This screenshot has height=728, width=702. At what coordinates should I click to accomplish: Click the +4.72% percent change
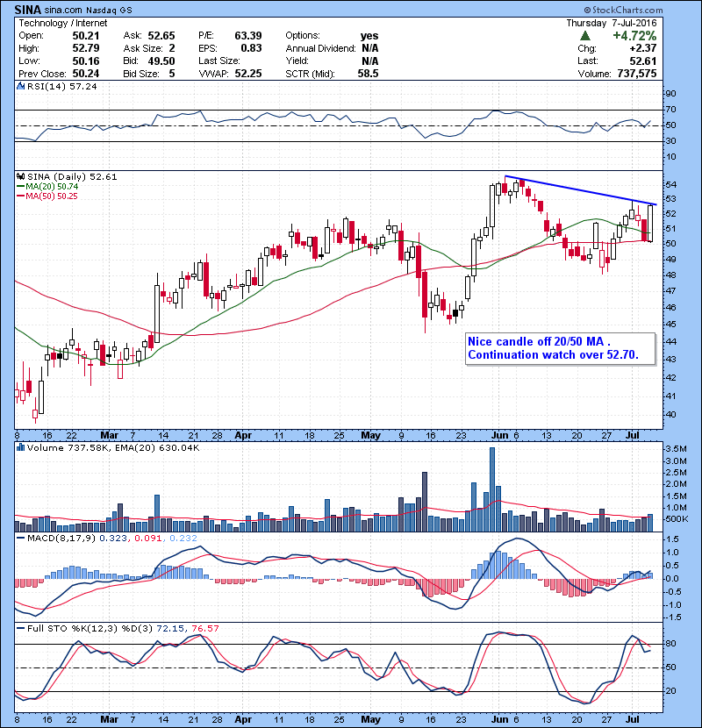pos(634,36)
